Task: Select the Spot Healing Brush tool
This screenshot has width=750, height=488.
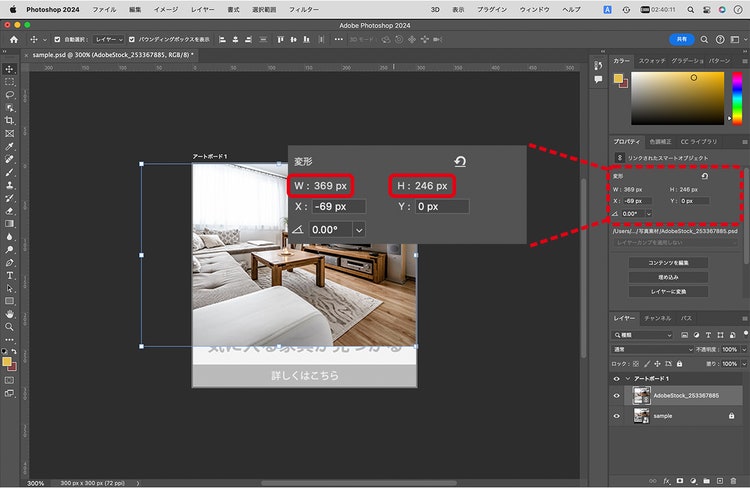Action: [10, 159]
